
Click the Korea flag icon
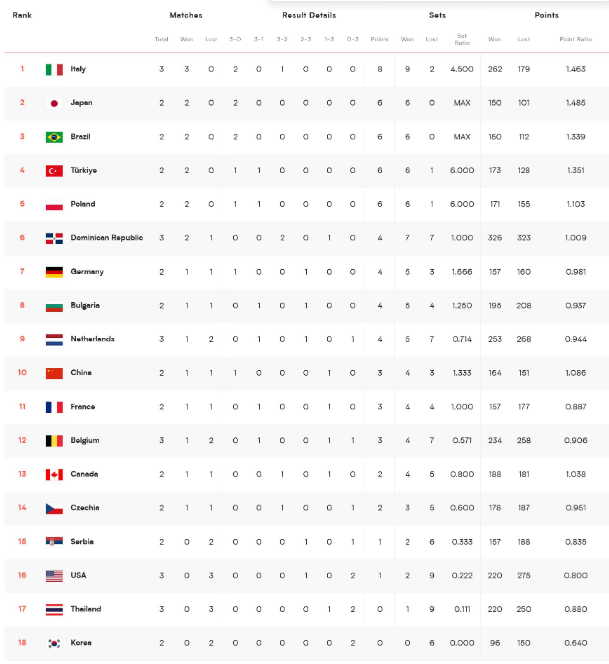click(54, 643)
